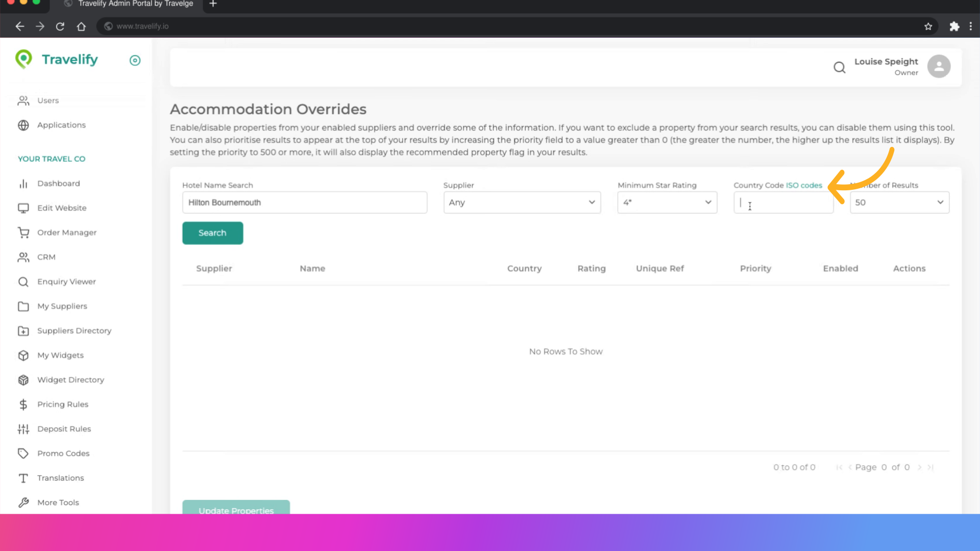Click the search magnifier icon in header

(x=839, y=67)
